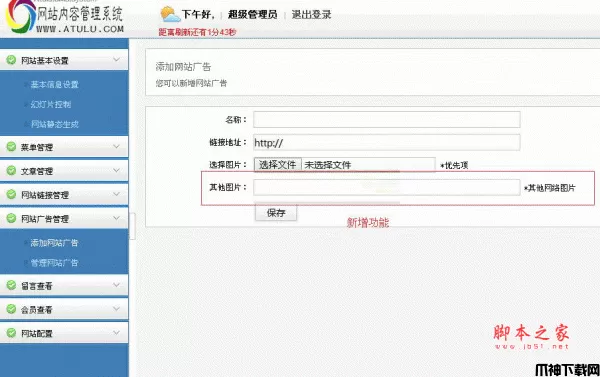Click the WWW.ATULU.COM text
Image resolution: width=600 pixels, height=377 pixels.
80,29
